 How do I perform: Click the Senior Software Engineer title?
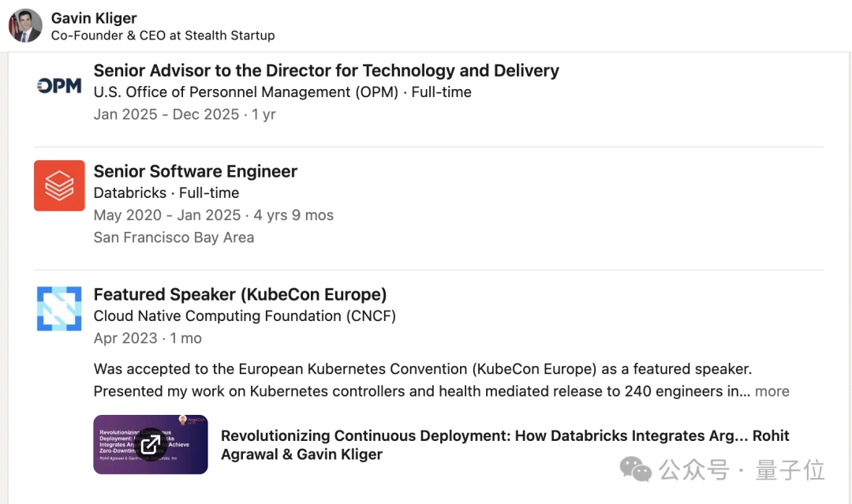click(195, 171)
